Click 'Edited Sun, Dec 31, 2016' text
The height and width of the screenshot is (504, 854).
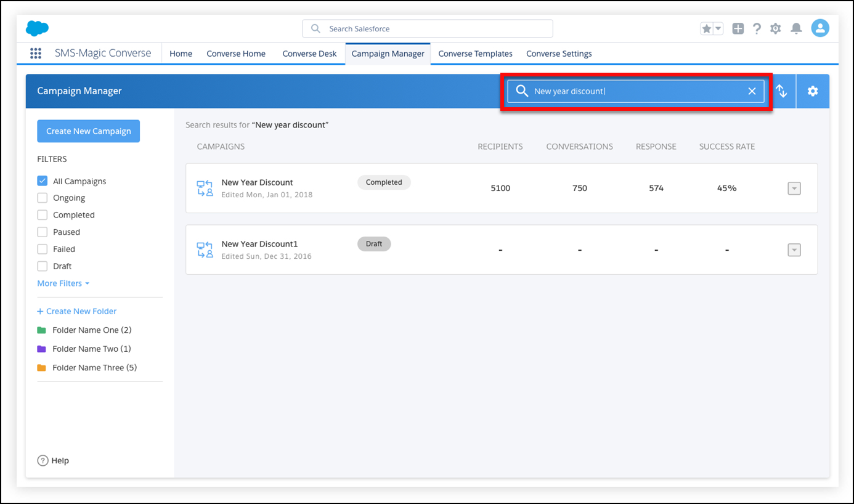[266, 256]
